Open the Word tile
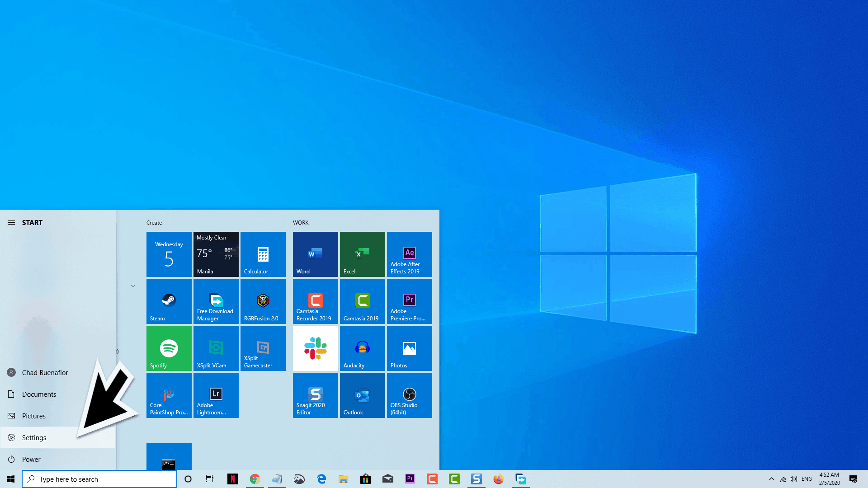This screenshot has height=488, width=868. click(315, 254)
